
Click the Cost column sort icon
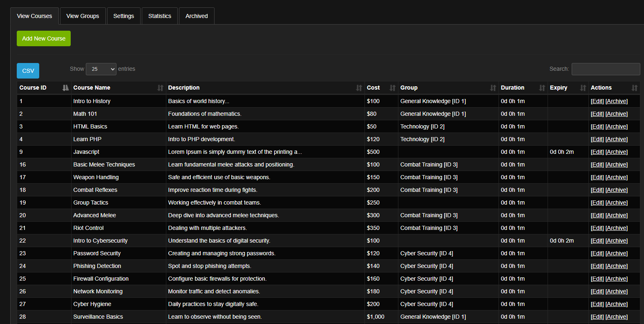click(392, 88)
